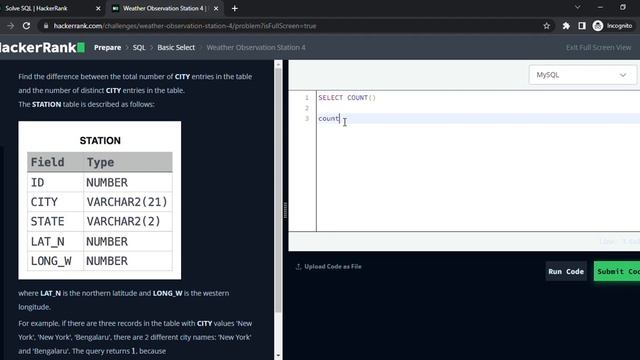Open a new browser tab
The width and height of the screenshot is (640, 360).
(235, 8)
